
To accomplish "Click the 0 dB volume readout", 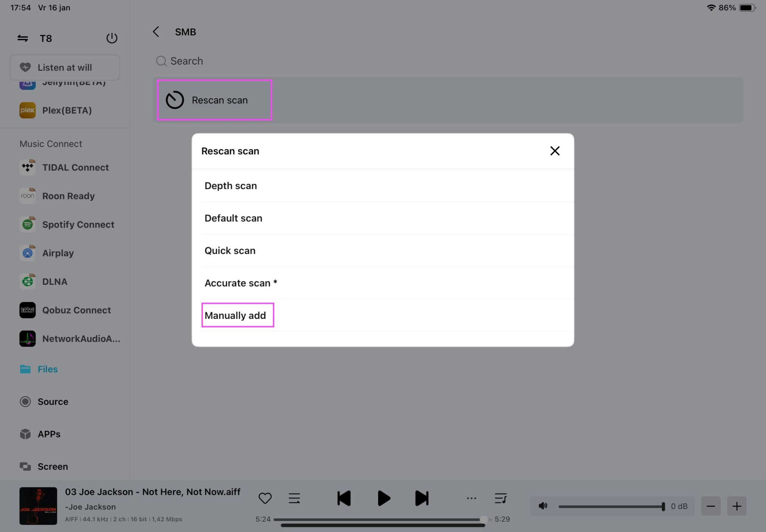I will click(679, 506).
